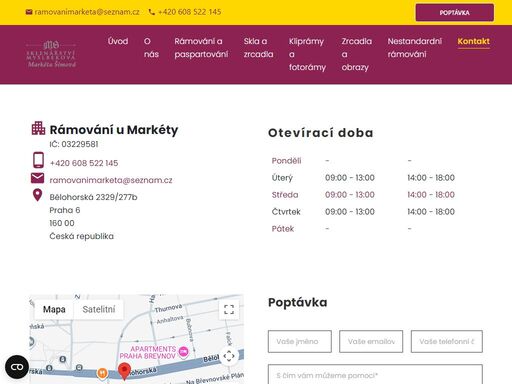
Task: Click the Bělohorská 2329/277b address text
Action: tap(93, 197)
